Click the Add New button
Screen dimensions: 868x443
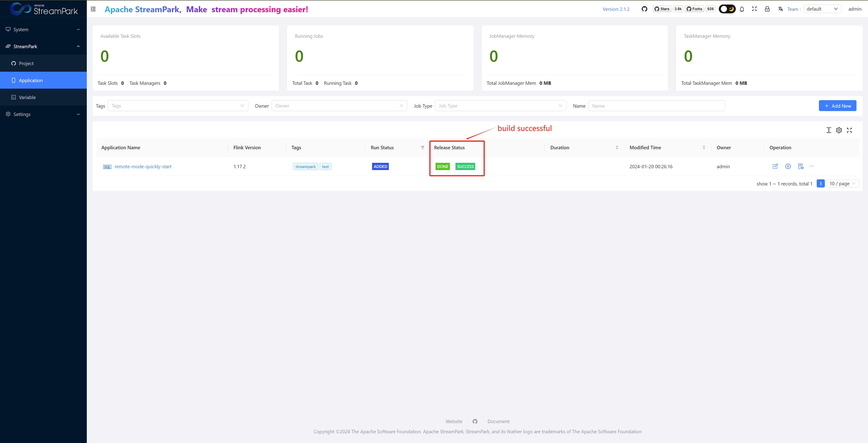tap(837, 106)
